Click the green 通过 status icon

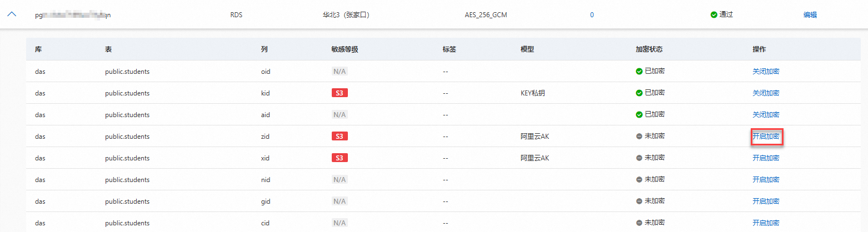(714, 15)
